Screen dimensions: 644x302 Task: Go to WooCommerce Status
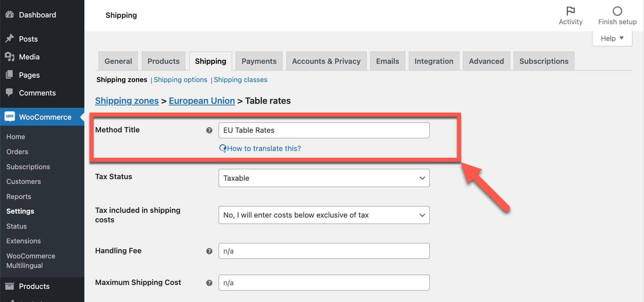[x=17, y=226]
